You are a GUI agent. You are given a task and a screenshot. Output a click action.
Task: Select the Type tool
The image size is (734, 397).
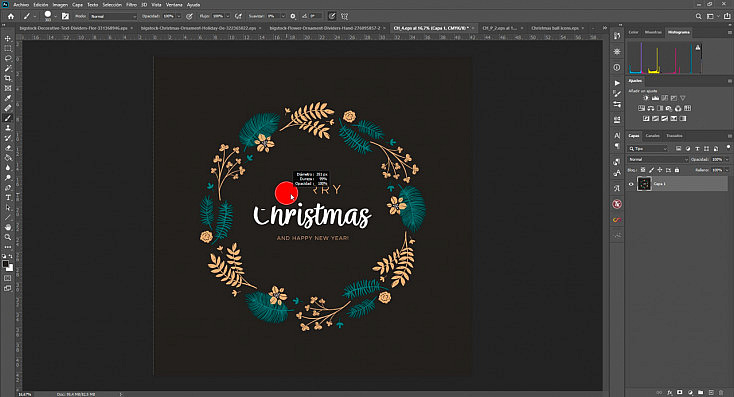click(8, 198)
